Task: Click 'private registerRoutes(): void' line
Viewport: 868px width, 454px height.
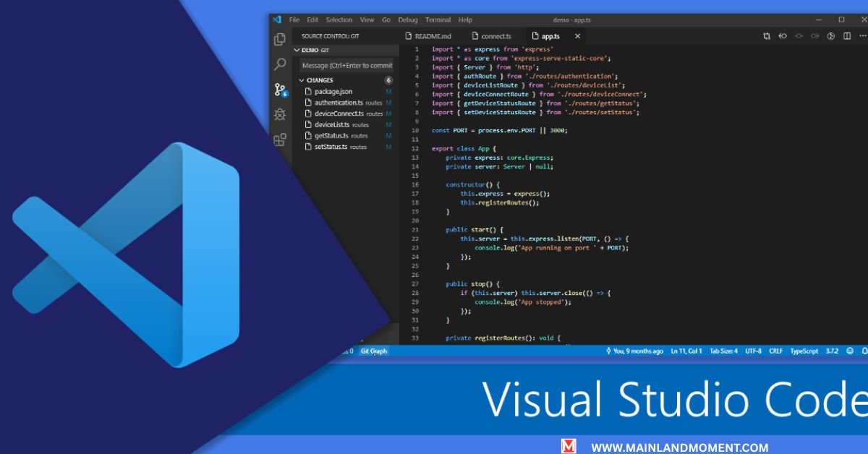Action: [503, 338]
